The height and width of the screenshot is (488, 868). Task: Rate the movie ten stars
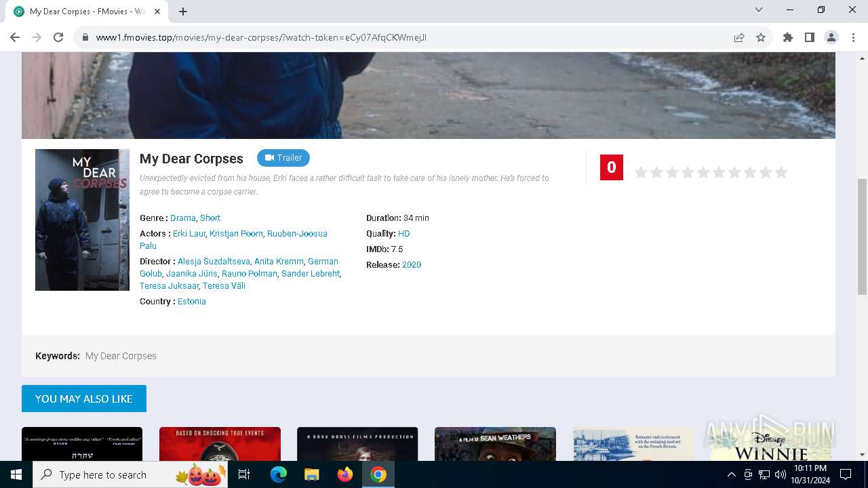(781, 172)
